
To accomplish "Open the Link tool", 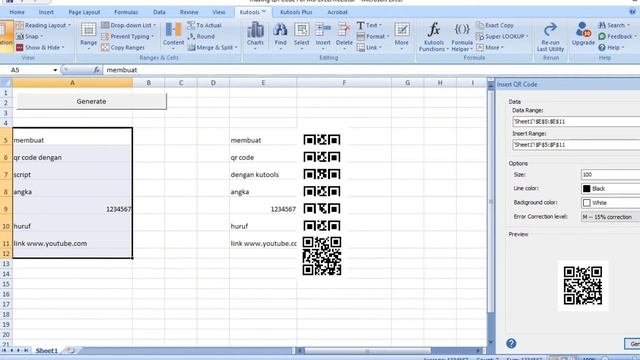I will tap(369, 47).
